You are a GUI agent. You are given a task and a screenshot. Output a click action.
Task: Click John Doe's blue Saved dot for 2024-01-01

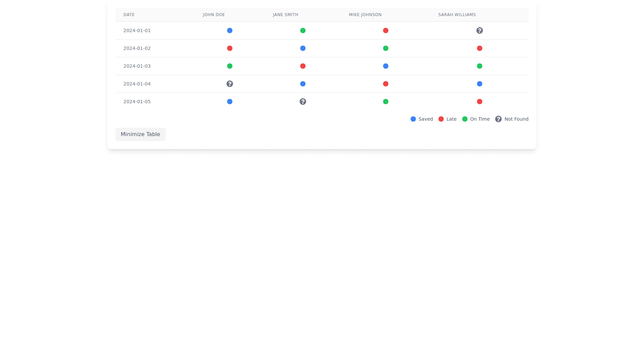point(229,31)
